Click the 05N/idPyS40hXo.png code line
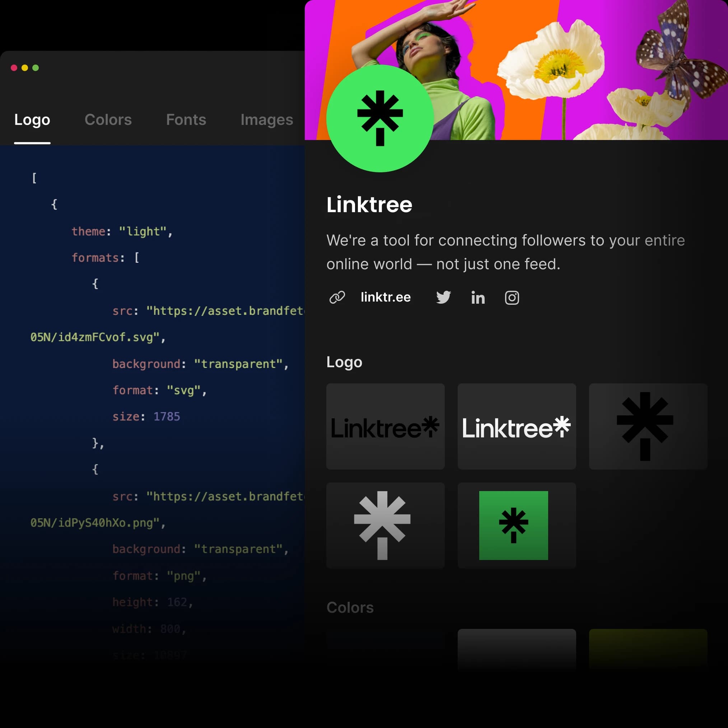This screenshot has width=728, height=728. coord(98,523)
